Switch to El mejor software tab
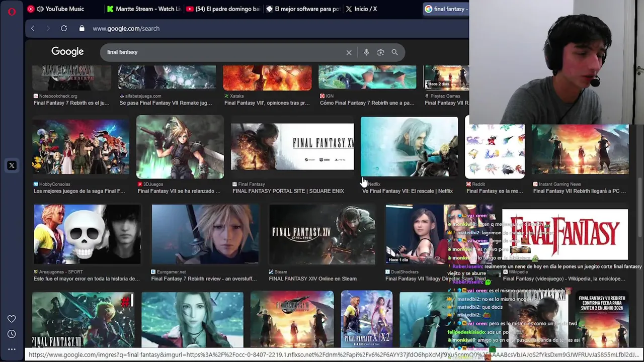Viewport: 644px width, 362px height. pyautogui.click(x=303, y=9)
